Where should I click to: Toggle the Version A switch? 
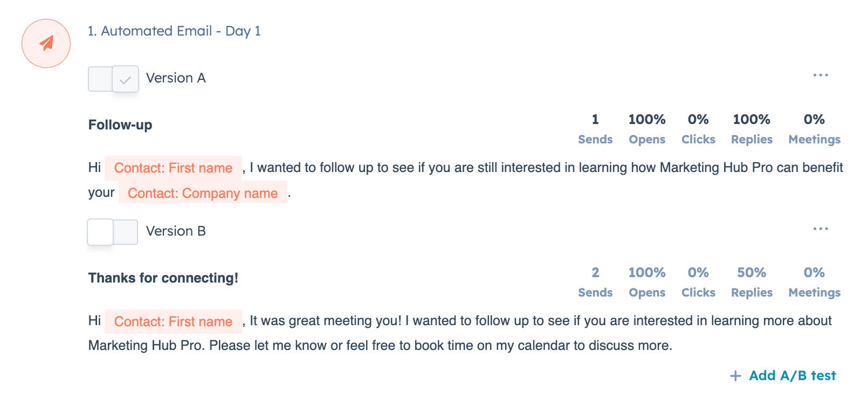point(113,79)
